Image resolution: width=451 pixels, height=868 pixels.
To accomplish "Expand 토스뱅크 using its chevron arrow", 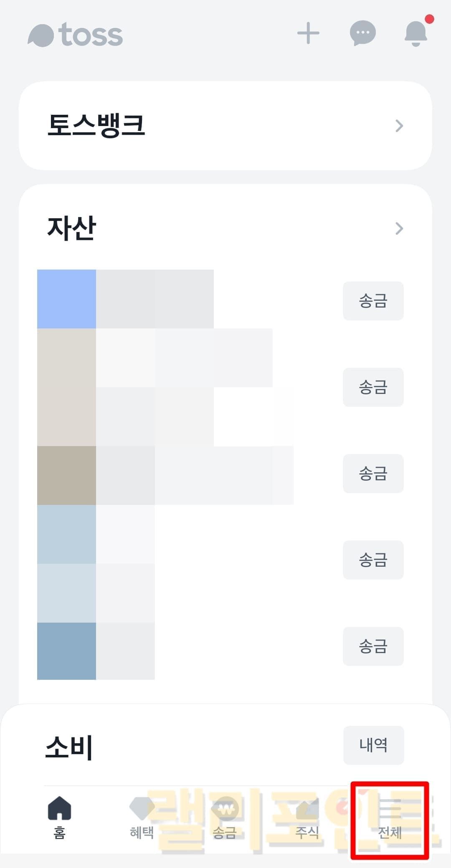I will point(399,126).
